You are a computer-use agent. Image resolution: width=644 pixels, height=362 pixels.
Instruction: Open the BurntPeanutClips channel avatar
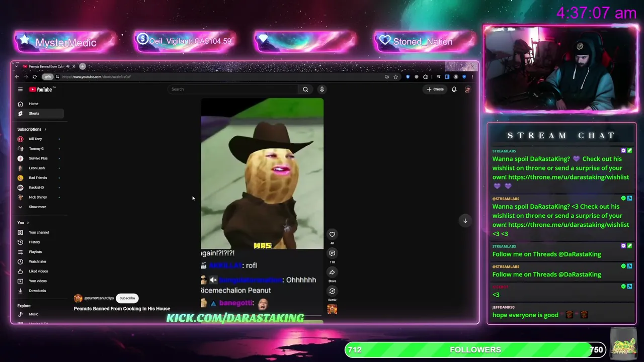(x=78, y=298)
